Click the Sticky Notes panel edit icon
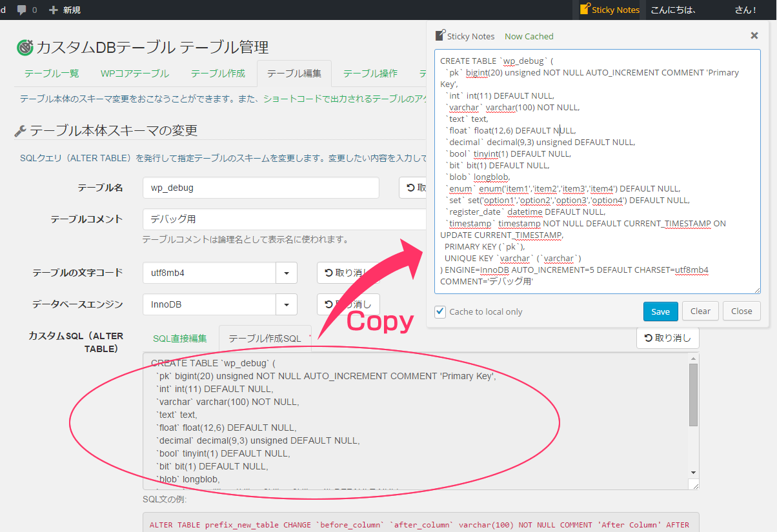The image size is (777, 532). 440,36
